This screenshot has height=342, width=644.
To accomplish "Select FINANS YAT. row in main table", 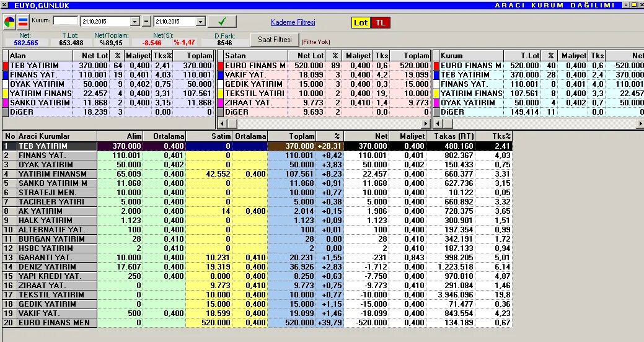I will pyautogui.click(x=257, y=156).
